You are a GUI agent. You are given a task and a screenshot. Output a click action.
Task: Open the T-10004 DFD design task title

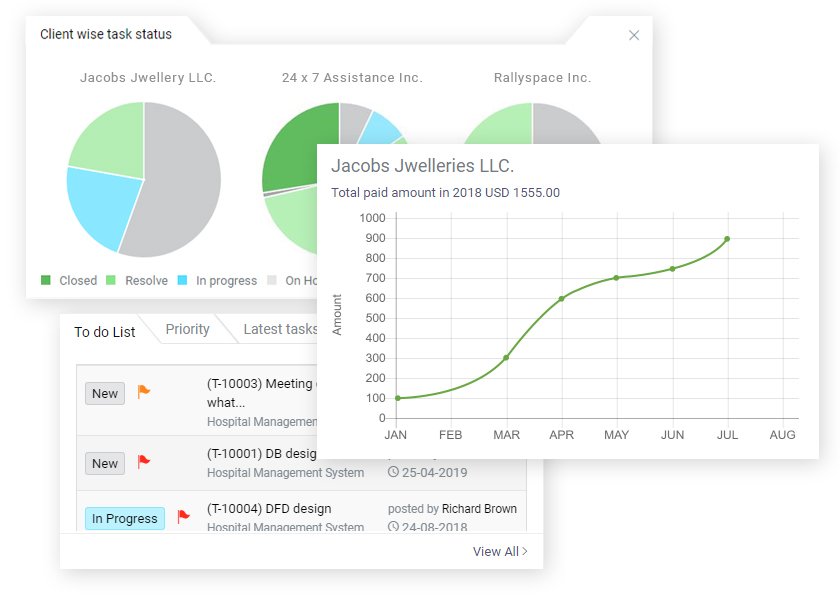coord(269,508)
